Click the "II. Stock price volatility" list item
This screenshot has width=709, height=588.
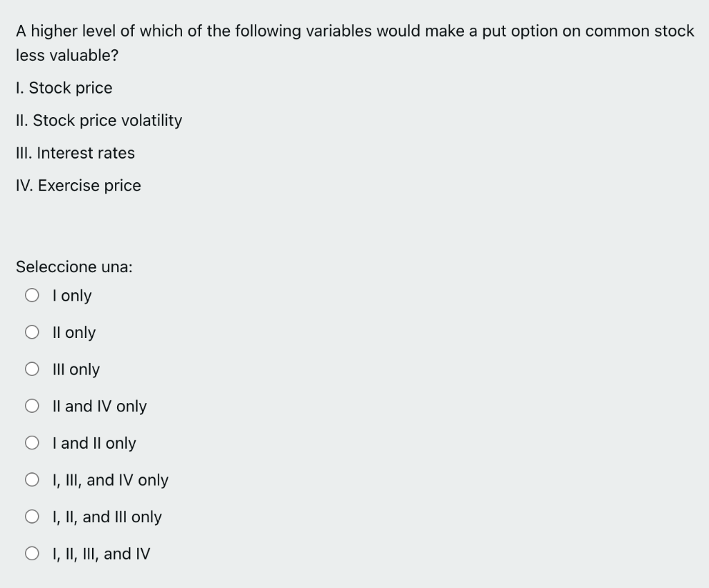pos(98,121)
